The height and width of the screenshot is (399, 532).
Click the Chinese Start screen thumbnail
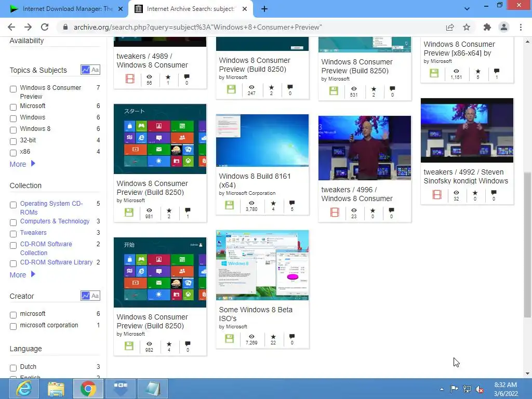160,272
